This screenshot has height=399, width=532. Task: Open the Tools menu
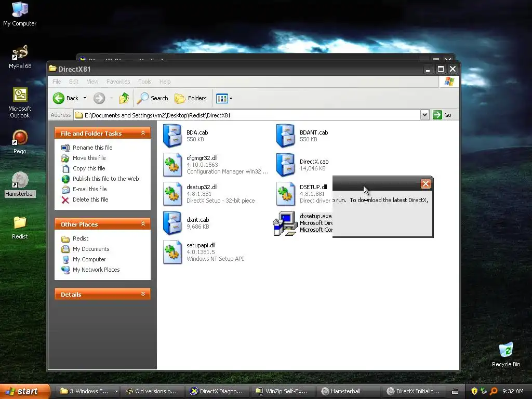tap(144, 82)
